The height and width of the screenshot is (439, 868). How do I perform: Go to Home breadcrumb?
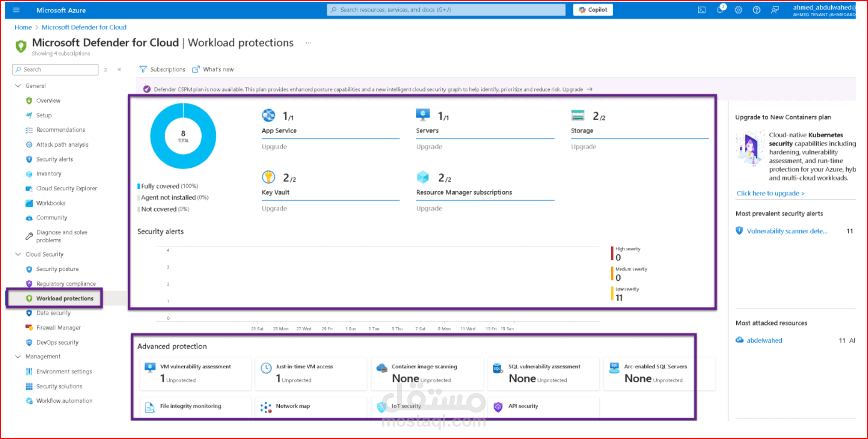point(23,27)
